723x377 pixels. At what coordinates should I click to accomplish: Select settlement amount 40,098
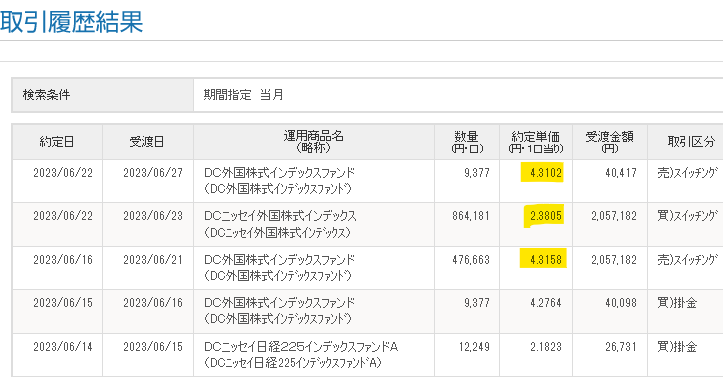tap(621, 303)
